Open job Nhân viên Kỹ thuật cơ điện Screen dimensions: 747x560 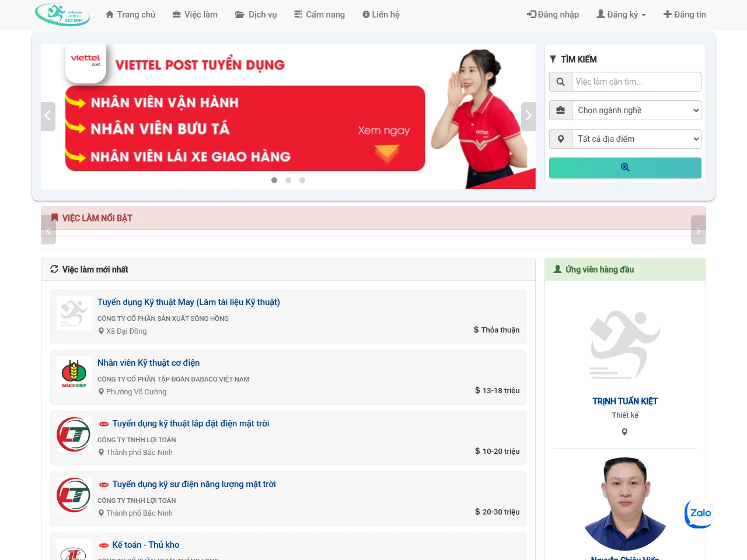tap(148, 363)
